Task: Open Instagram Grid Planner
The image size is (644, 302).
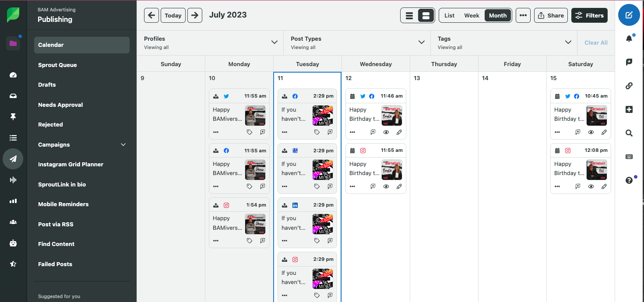Action: click(x=82, y=164)
